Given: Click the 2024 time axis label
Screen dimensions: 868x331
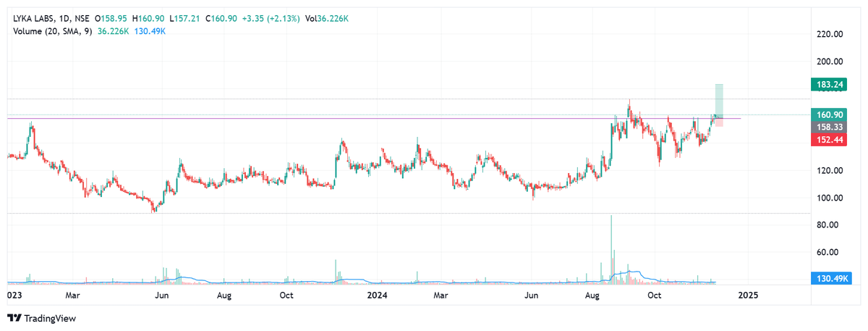Looking at the screenshot, I should point(378,296).
